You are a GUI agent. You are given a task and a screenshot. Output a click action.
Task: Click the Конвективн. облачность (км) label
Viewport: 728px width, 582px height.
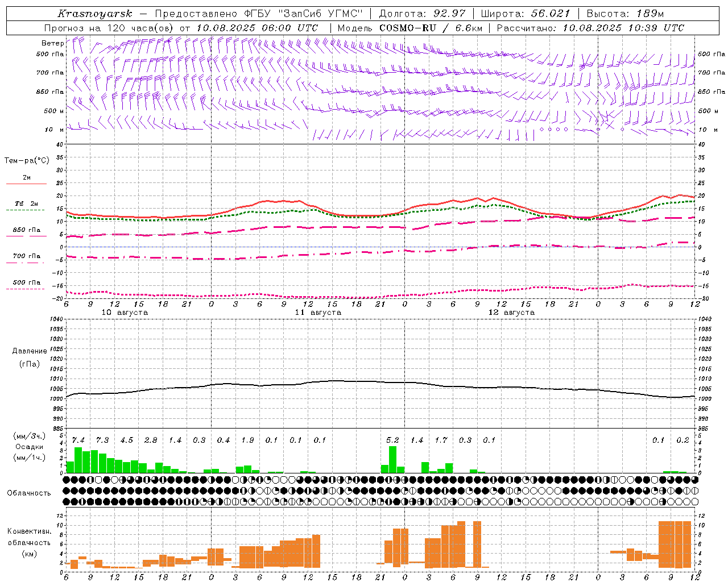tap(29, 542)
